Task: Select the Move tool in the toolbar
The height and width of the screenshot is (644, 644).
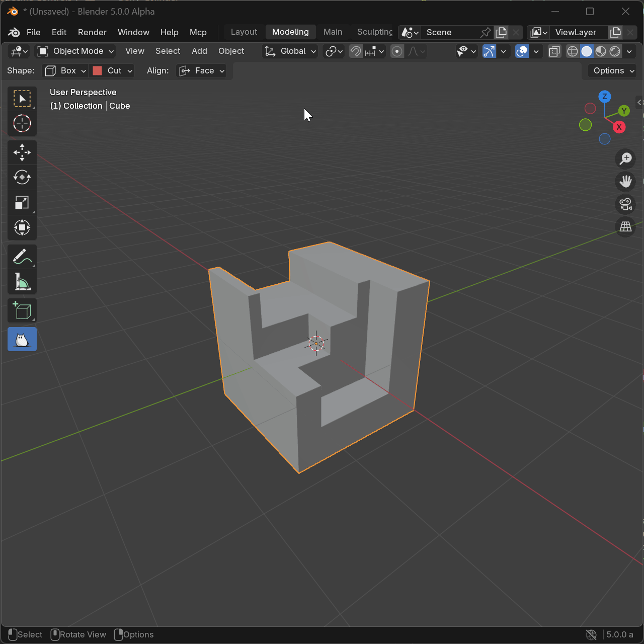Action: point(22,152)
